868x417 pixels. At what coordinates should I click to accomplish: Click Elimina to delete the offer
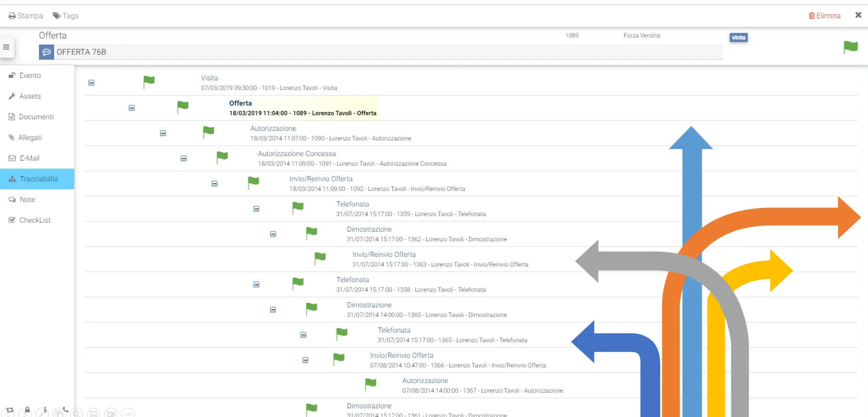(825, 16)
